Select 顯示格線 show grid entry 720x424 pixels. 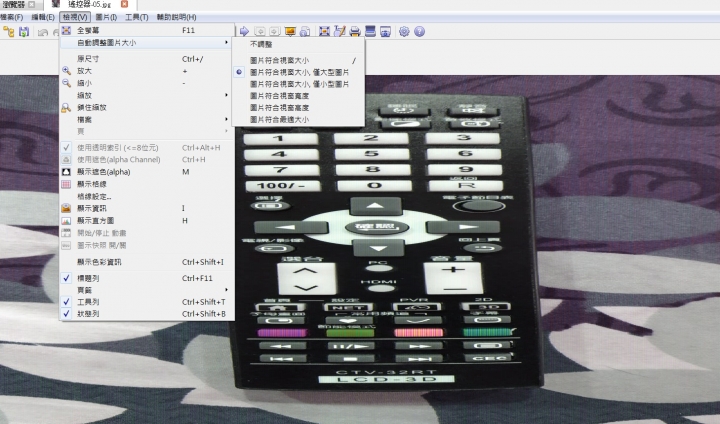pyautogui.click(x=147, y=184)
